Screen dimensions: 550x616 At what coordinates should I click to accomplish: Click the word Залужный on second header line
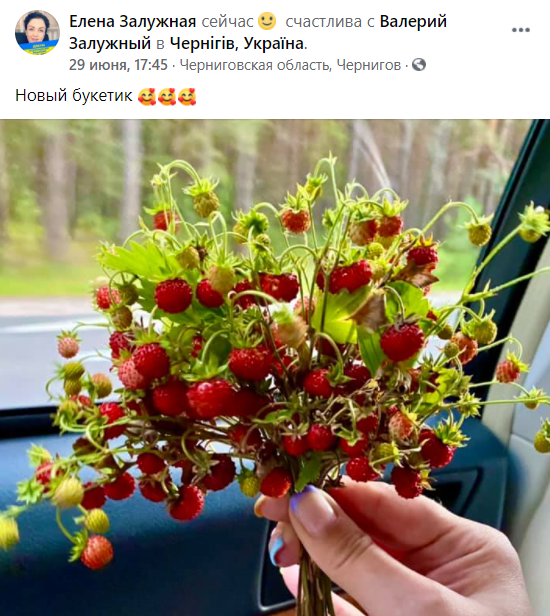point(110,44)
